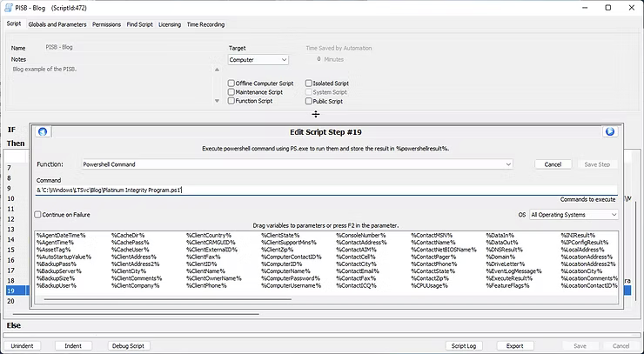Viewport: 644px width, 354px height.
Task: Select the %AssetTag% variable
Action: [53, 250]
